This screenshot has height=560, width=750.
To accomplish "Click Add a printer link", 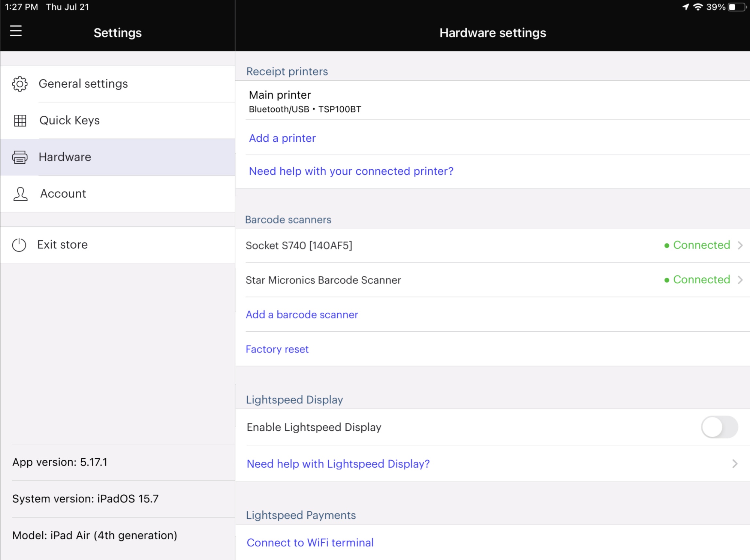I will tap(282, 138).
